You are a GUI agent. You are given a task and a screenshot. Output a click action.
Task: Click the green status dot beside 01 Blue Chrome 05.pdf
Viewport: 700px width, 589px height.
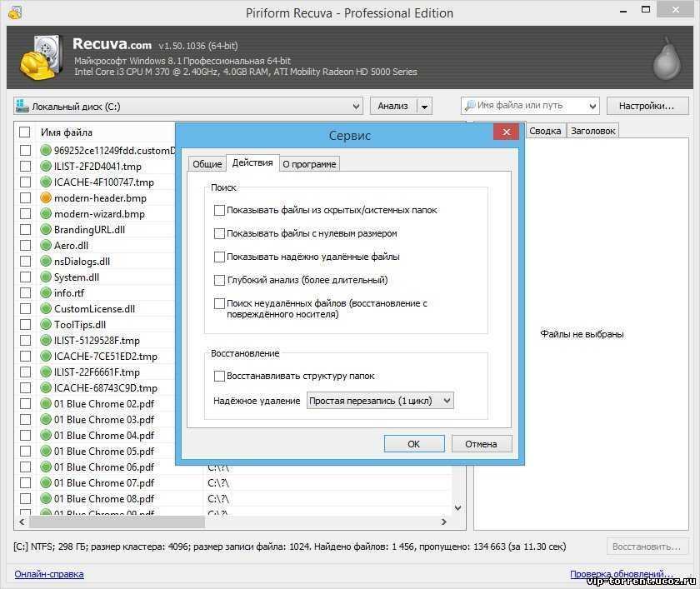tap(46, 451)
